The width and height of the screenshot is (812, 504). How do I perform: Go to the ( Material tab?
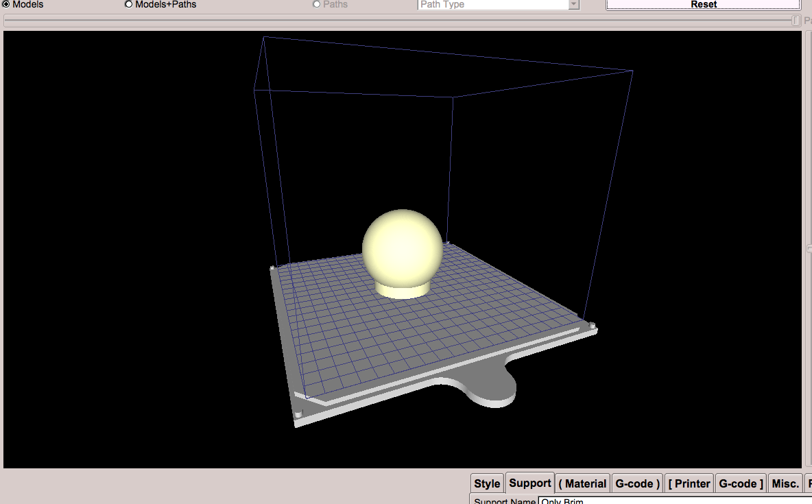582,483
